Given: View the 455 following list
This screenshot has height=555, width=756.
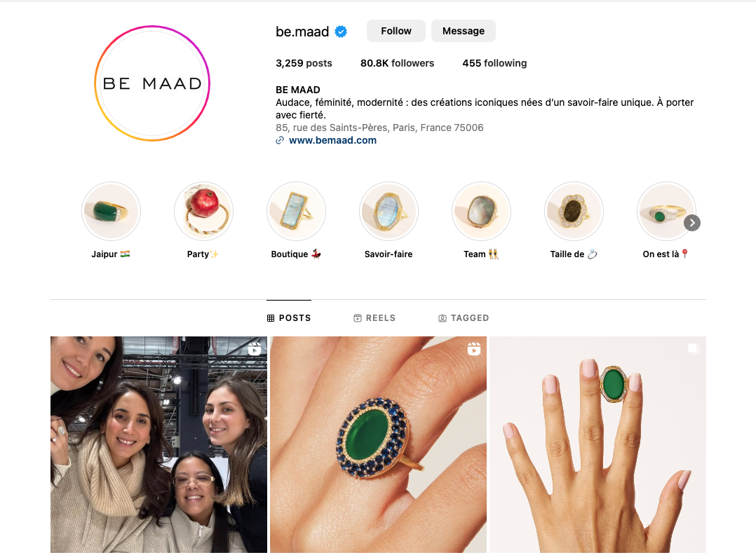Looking at the screenshot, I should pos(494,63).
